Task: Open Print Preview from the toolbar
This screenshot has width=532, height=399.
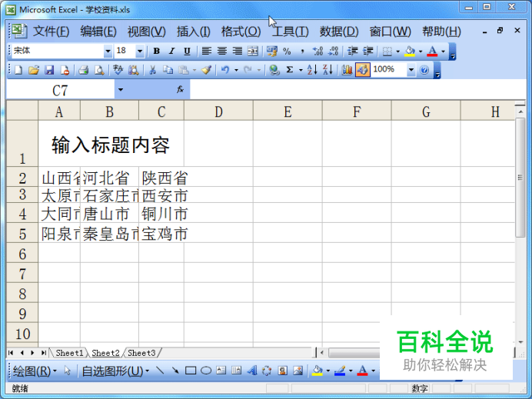Action: [x=99, y=70]
